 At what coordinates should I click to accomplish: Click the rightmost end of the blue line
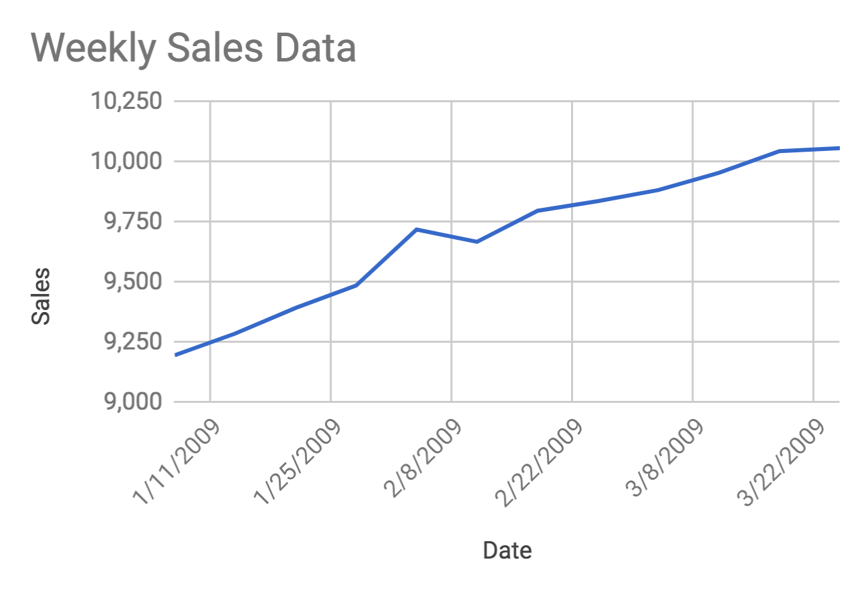(x=838, y=148)
